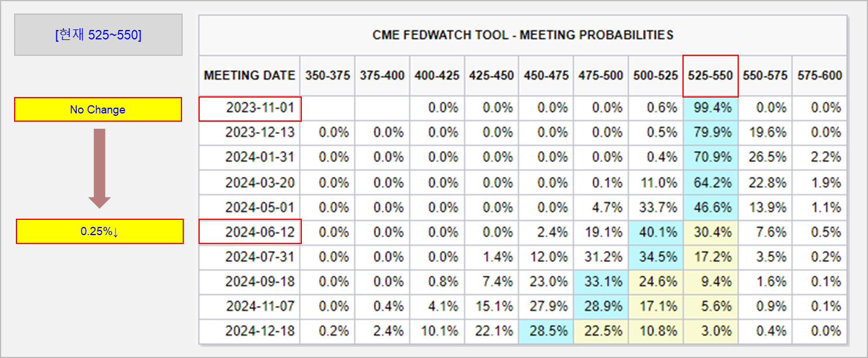
Task: Click the 10.1% probability cell
Action: point(437,331)
